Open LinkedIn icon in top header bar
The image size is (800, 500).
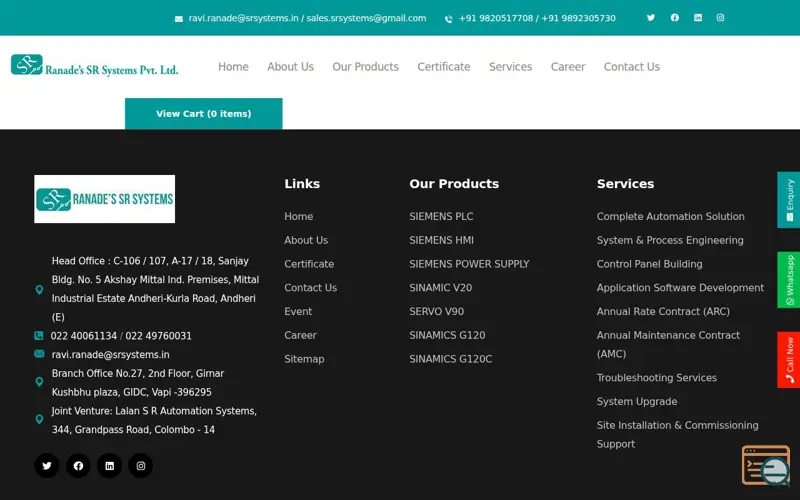tap(698, 18)
